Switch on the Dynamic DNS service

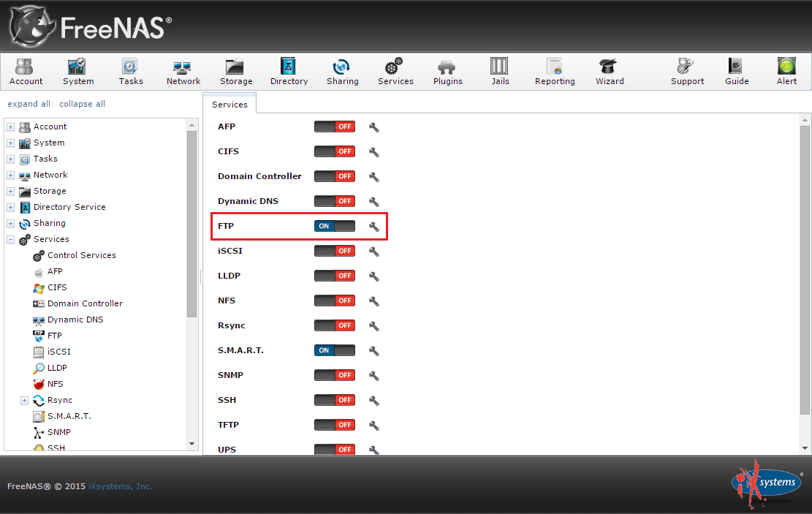click(x=335, y=201)
